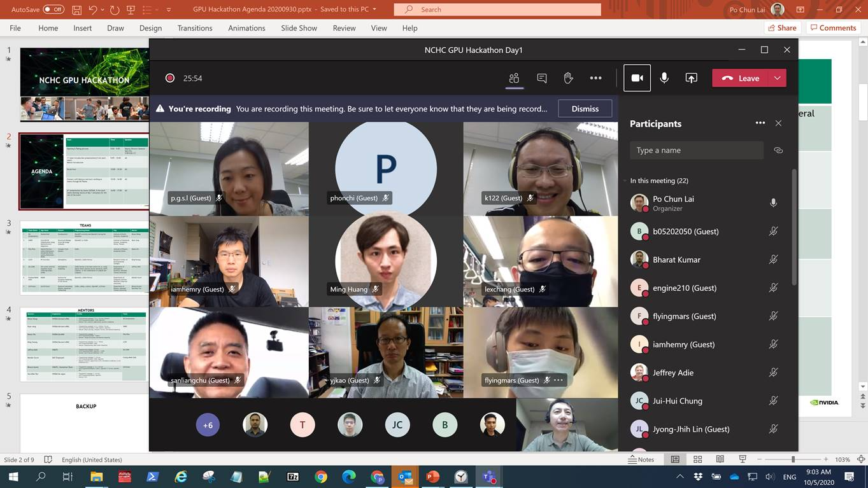Open the Leave button dropdown arrow
This screenshot has width=868, height=488.
point(777,78)
